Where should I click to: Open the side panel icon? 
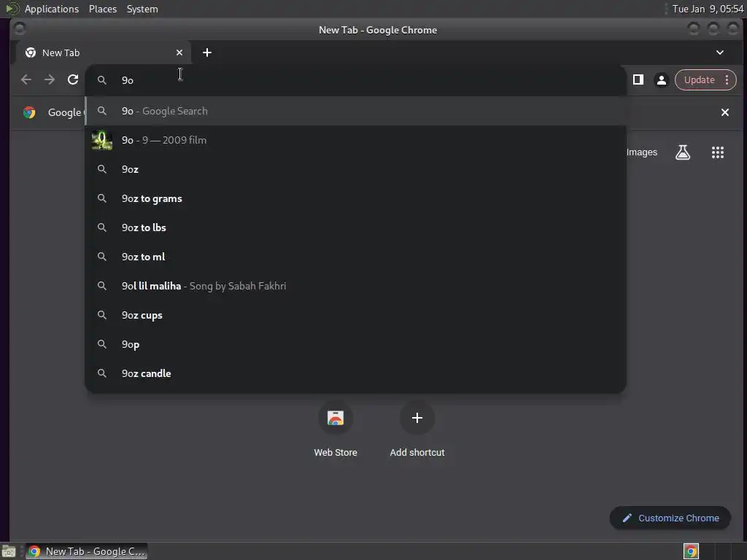(x=638, y=79)
